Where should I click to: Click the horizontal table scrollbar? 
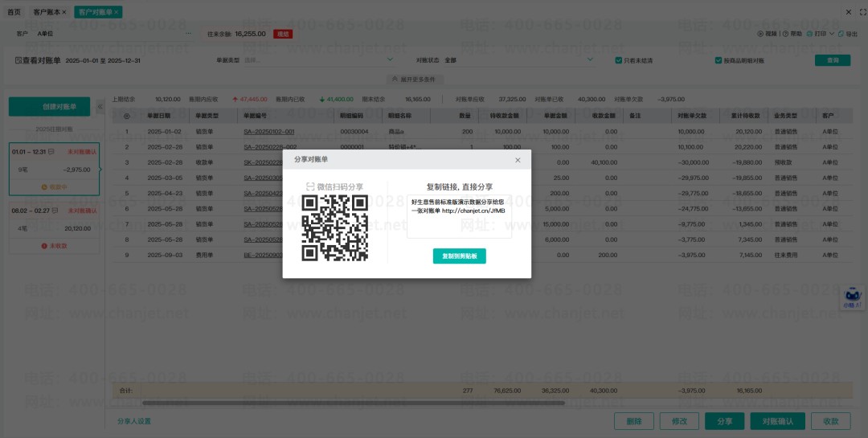(353, 403)
